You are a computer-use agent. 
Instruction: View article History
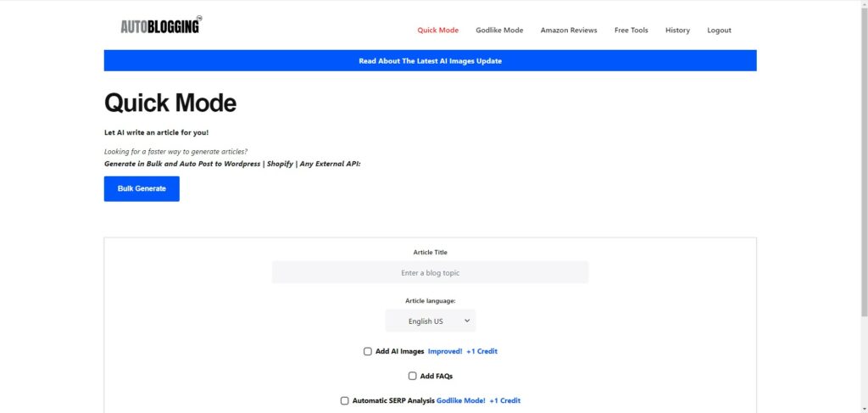tap(677, 31)
